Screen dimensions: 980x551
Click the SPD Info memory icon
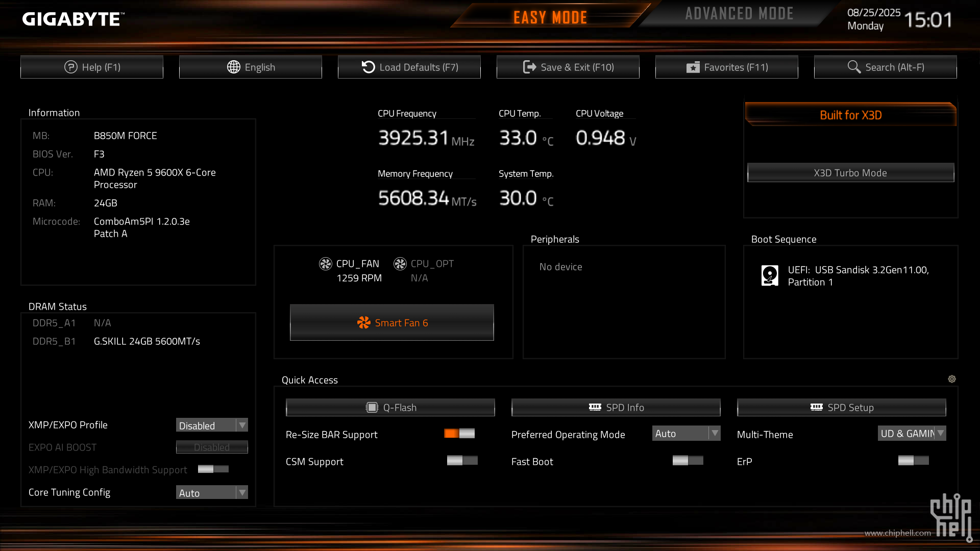tap(595, 407)
